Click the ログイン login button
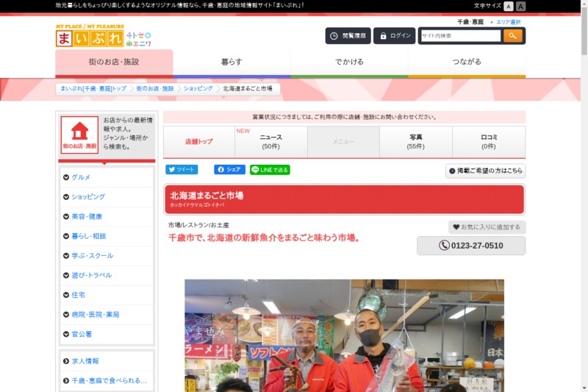Screen dimensions: 588x392 tap(394, 35)
